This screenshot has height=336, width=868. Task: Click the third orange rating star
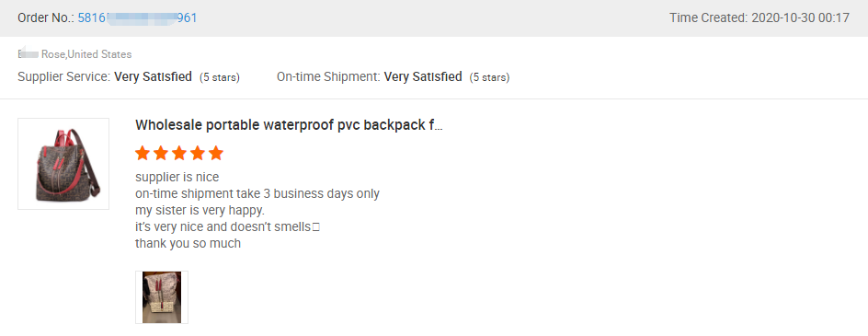pos(179,153)
